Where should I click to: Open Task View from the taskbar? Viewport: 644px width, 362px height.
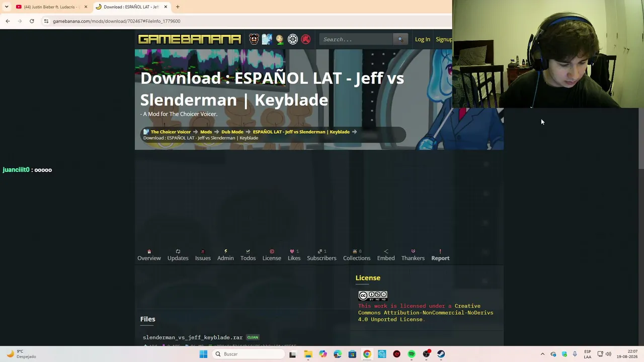point(293,354)
